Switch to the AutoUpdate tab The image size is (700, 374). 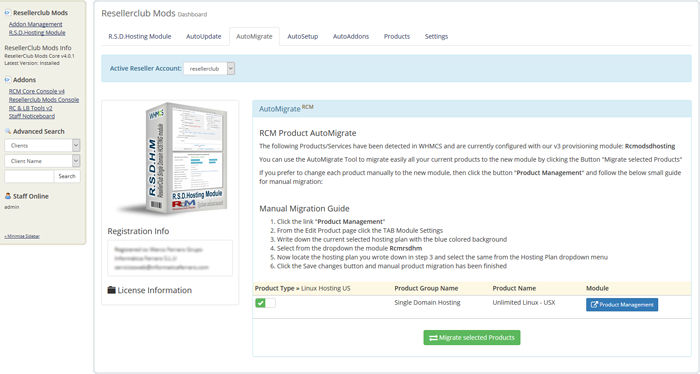pos(204,37)
